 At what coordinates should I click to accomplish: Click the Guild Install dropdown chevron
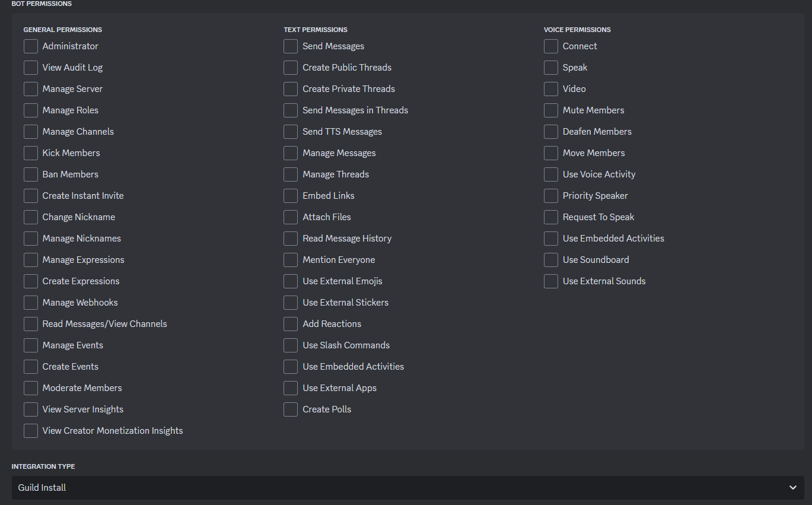click(792, 488)
